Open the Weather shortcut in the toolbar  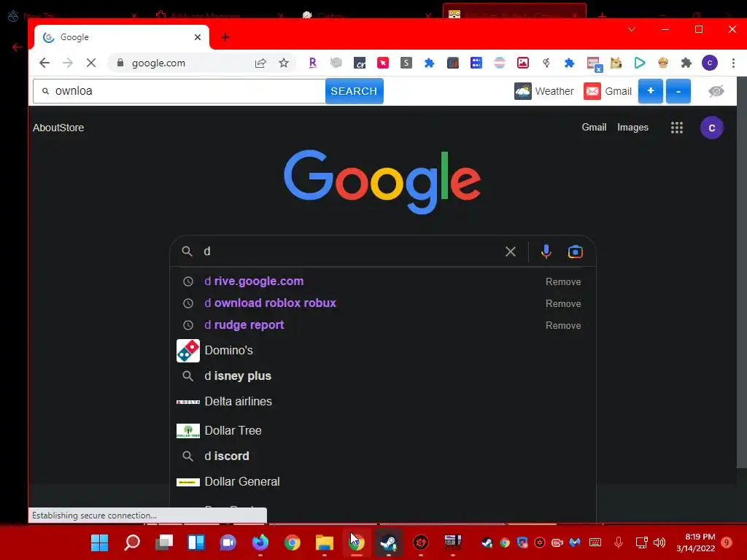click(x=544, y=91)
